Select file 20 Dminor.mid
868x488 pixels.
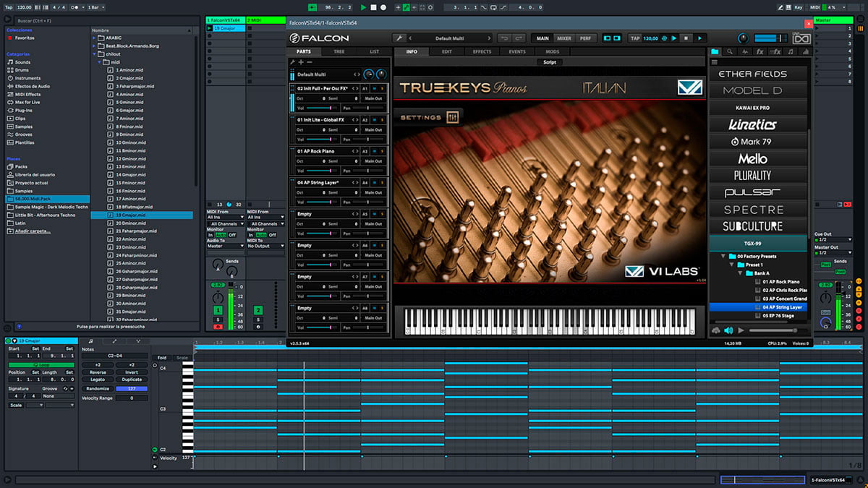click(x=131, y=223)
